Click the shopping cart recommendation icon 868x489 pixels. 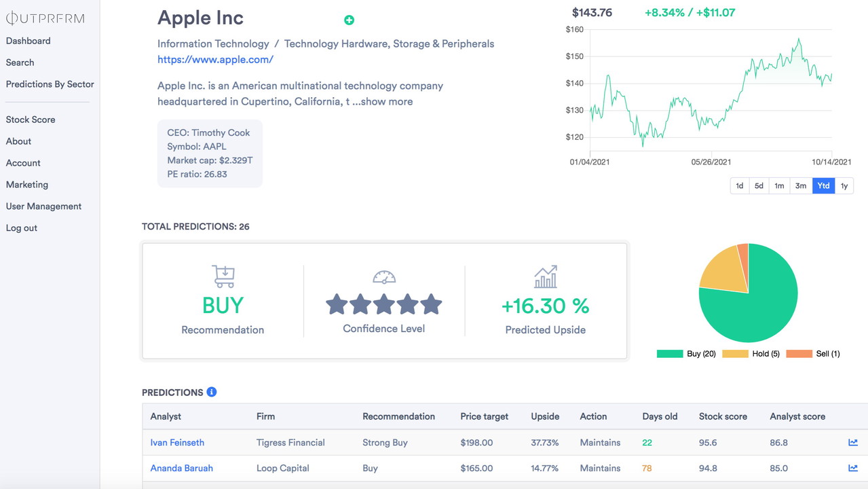(x=223, y=276)
